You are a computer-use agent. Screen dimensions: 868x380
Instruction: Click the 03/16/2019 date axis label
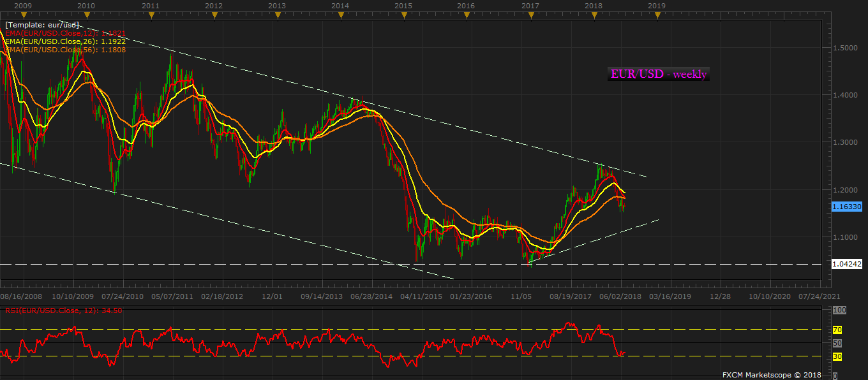pos(670,296)
